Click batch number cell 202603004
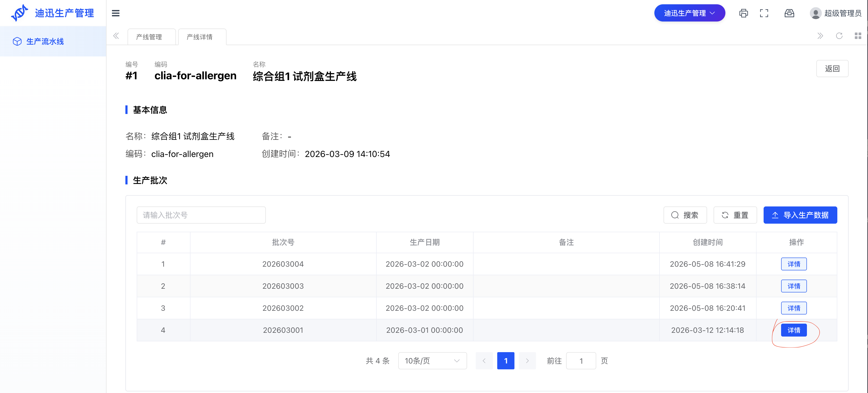 click(283, 264)
